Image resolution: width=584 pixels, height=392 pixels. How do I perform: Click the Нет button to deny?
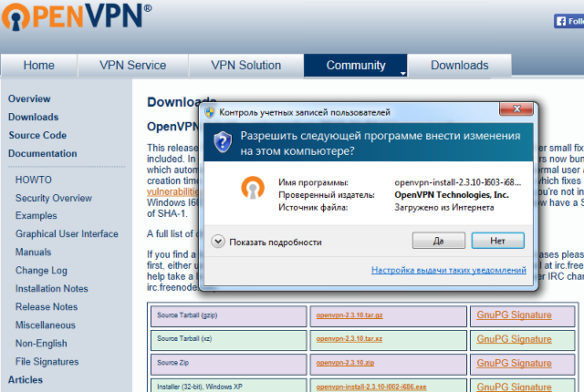(498, 241)
